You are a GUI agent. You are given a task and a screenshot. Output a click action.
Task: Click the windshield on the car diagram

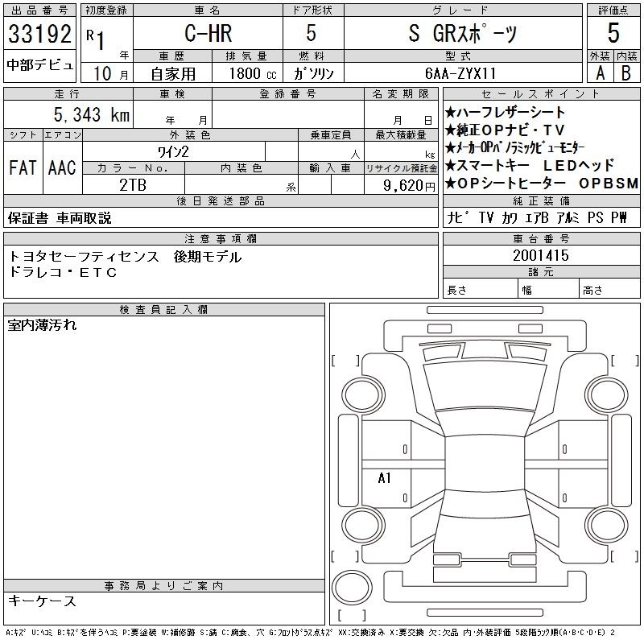pyautogui.click(x=485, y=386)
